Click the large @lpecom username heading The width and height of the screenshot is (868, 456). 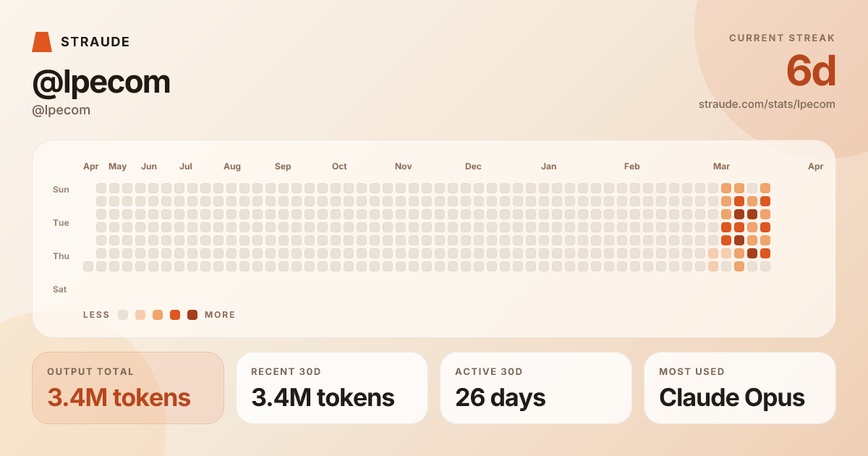click(101, 82)
